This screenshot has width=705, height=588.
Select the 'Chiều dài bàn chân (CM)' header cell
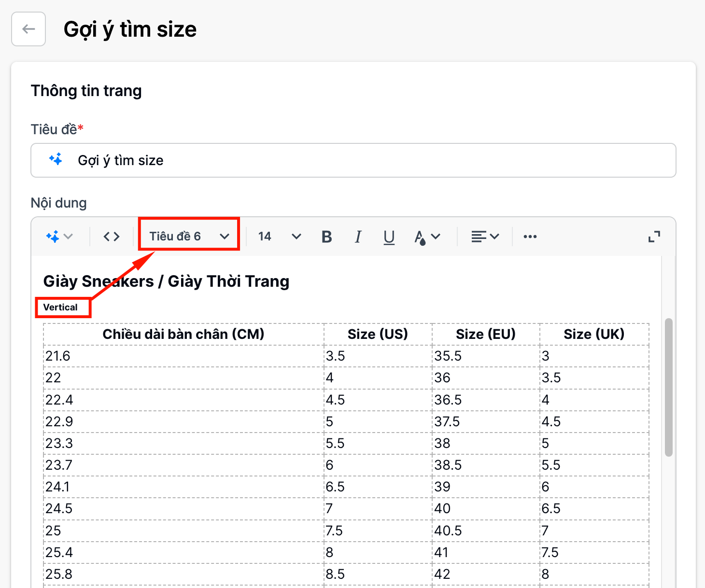[183, 334]
